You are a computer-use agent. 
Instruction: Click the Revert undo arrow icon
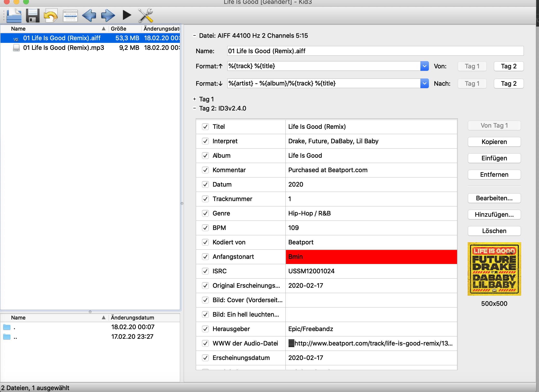tap(51, 16)
